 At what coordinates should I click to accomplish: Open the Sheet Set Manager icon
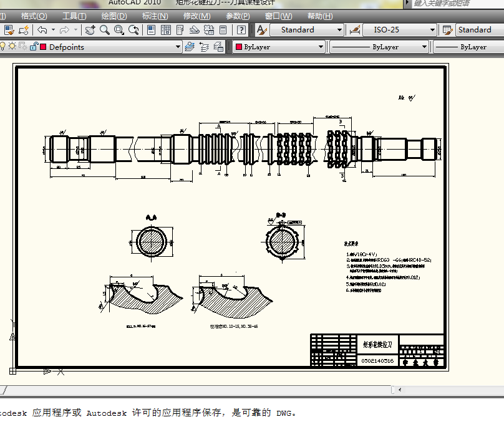pyautogui.click(x=194, y=30)
